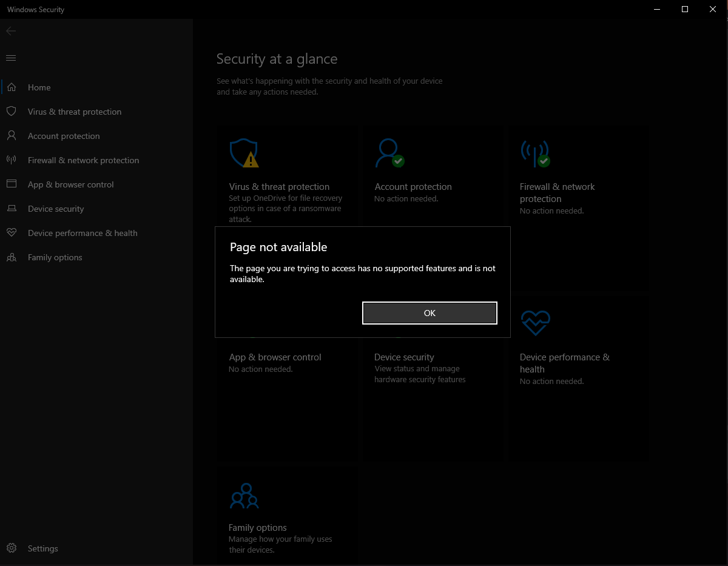
Task: Open Account protection person icon in sidebar
Action: click(x=12, y=136)
